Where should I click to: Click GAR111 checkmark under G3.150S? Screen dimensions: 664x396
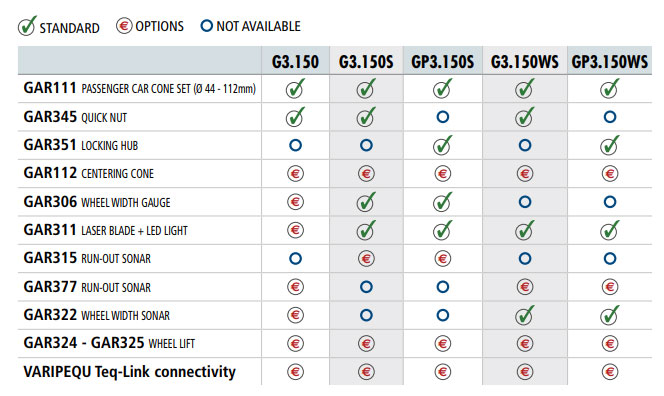click(x=366, y=89)
